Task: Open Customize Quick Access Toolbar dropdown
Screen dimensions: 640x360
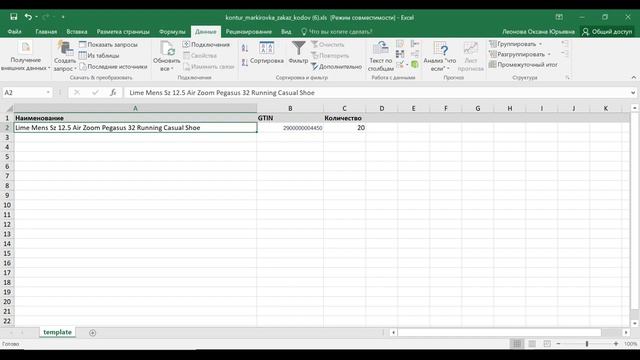Action: click(x=63, y=17)
